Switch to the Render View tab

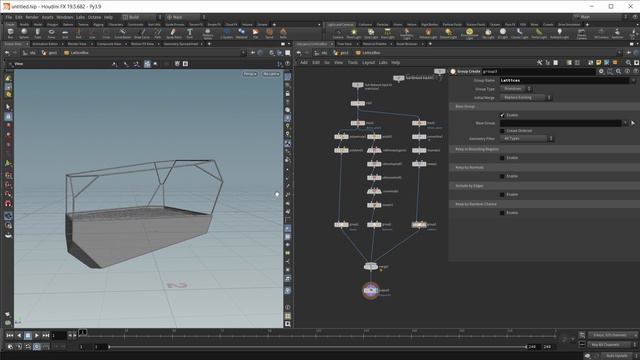point(77,44)
